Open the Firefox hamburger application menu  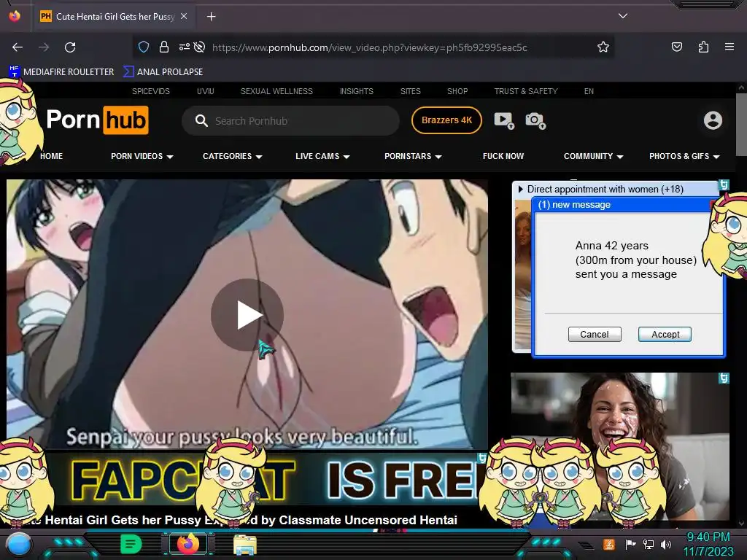[x=729, y=47]
